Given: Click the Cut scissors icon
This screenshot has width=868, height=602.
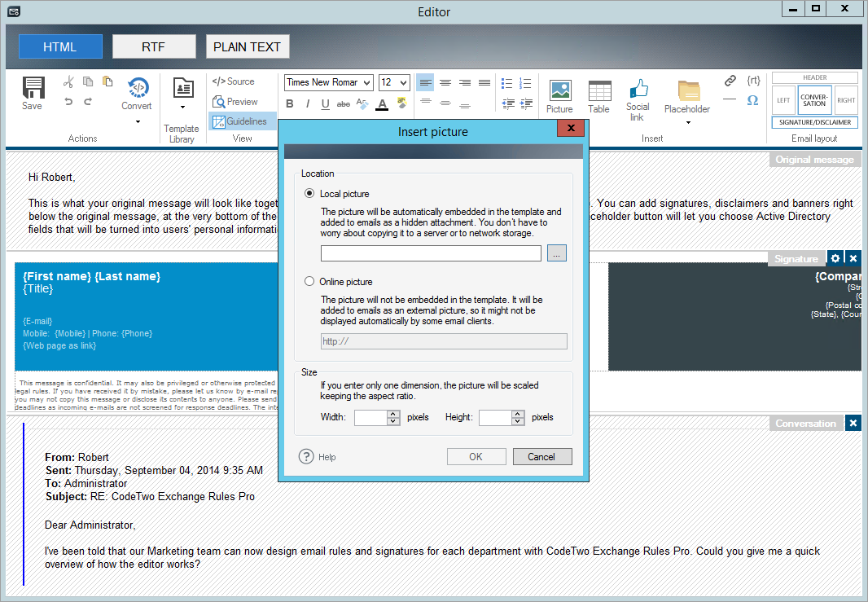Looking at the screenshot, I should point(68,82).
